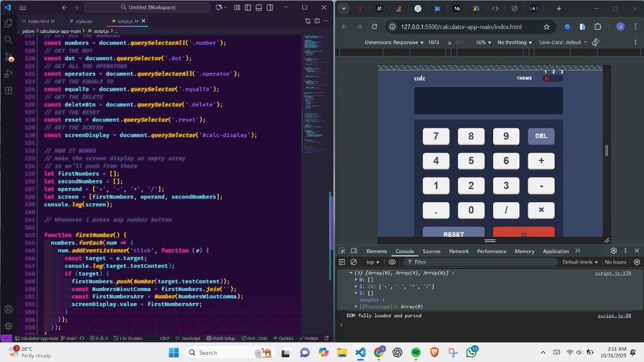Screen dimensions: 644x362
Task: Click the DevTools inspect element icon
Action: pyautogui.click(x=342, y=250)
